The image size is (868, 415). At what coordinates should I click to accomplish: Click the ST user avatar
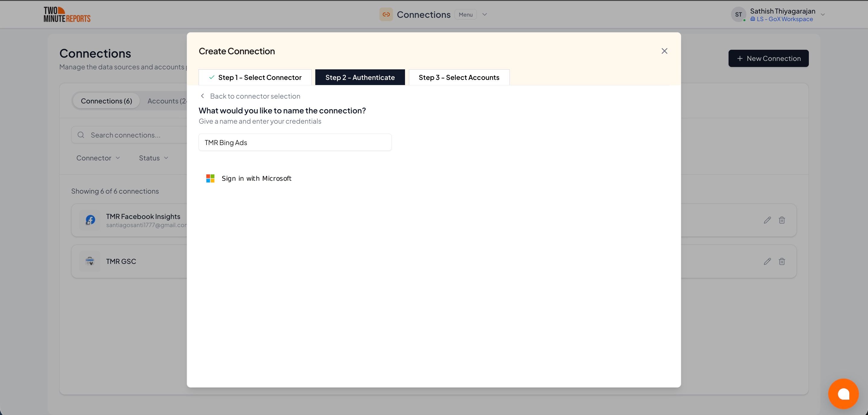click(738, 14)
